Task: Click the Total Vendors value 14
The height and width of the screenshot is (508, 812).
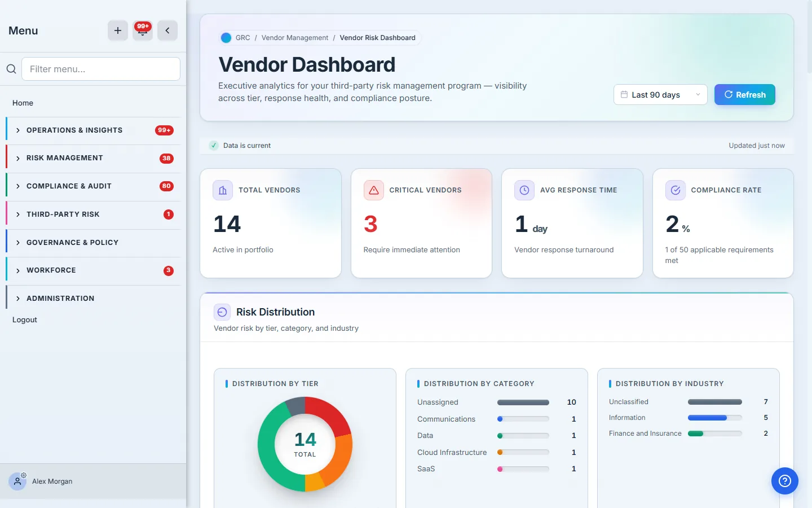Action: click(x=227, y=224)
